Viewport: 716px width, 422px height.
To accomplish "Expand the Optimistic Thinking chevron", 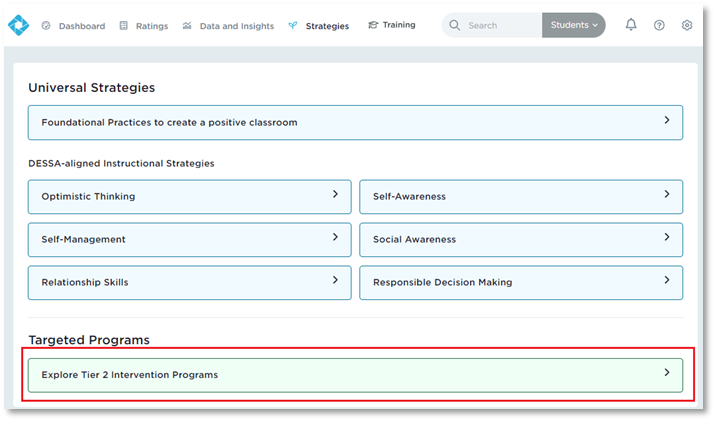I will [335, 195].
